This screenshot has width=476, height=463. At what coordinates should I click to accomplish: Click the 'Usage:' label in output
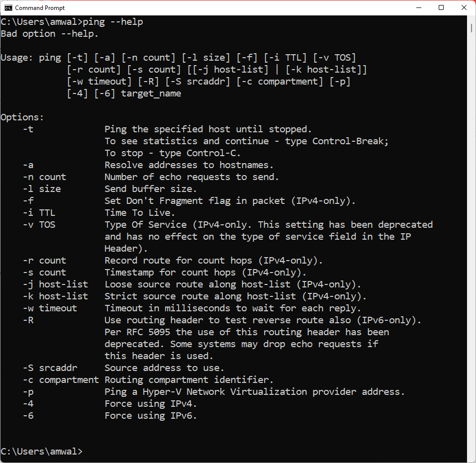pyautogui.click(x=17, y=58)
